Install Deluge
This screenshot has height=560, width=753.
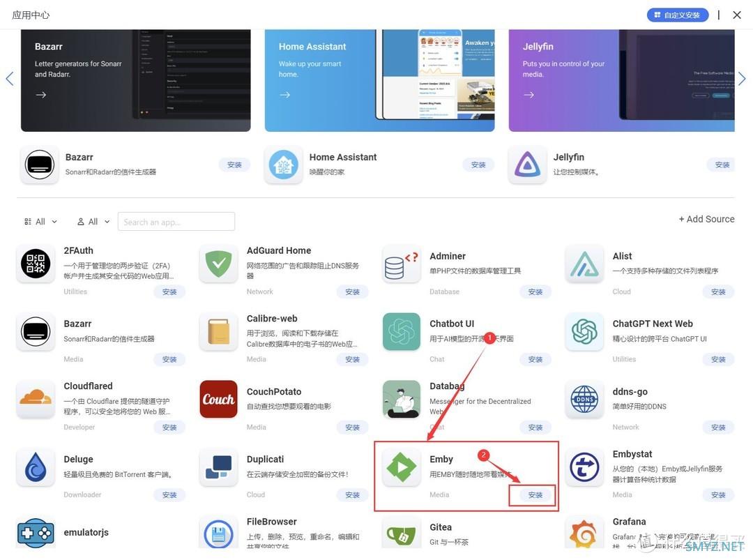click(169, 494)
